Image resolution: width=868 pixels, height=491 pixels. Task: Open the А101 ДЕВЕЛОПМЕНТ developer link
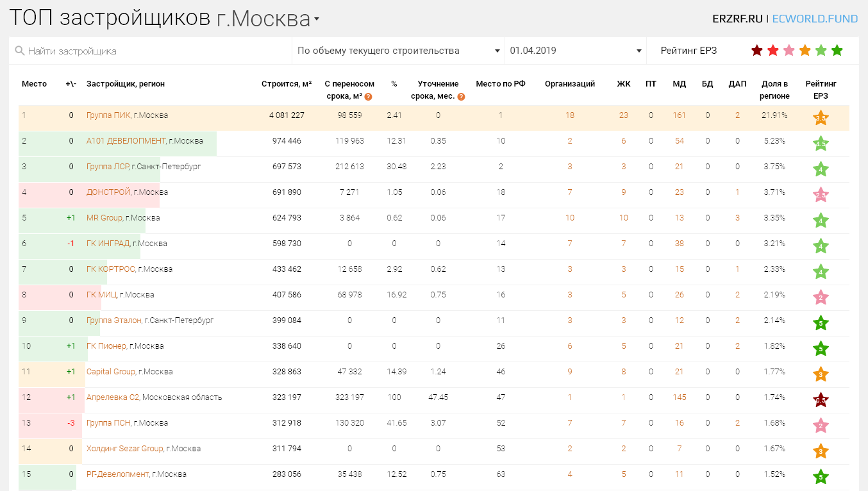pos(126,141)
